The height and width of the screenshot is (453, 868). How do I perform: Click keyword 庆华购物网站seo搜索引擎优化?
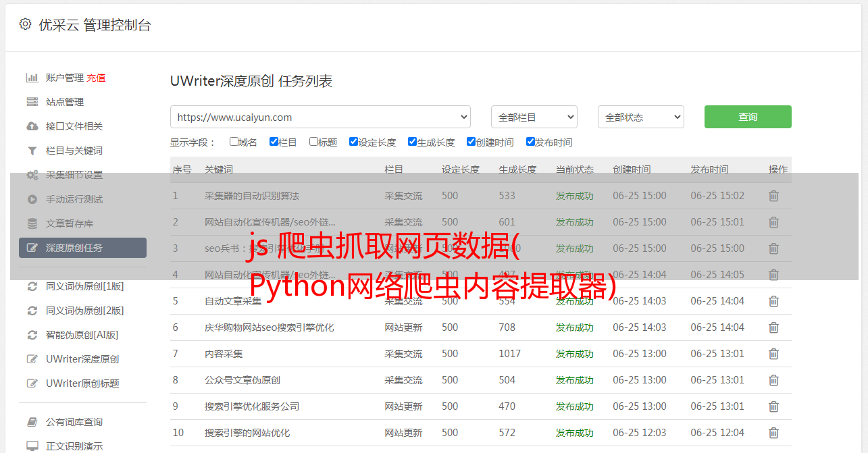270,327
